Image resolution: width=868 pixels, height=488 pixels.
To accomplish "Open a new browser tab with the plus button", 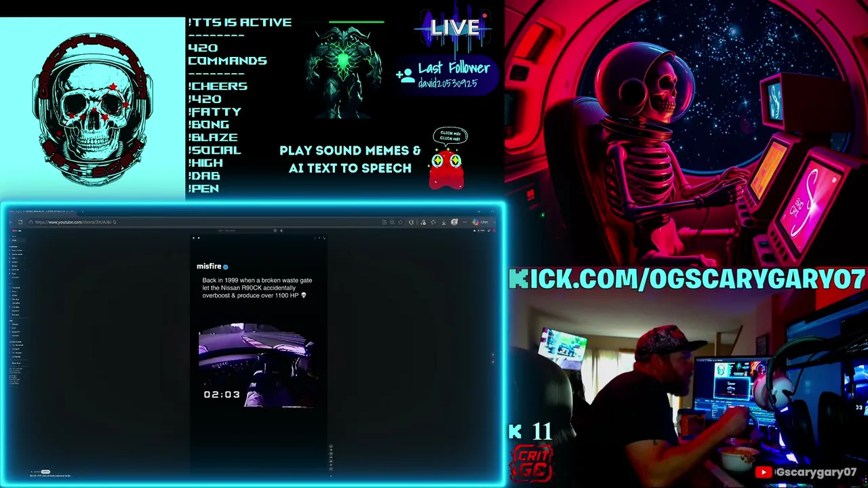I will (81, 212).
